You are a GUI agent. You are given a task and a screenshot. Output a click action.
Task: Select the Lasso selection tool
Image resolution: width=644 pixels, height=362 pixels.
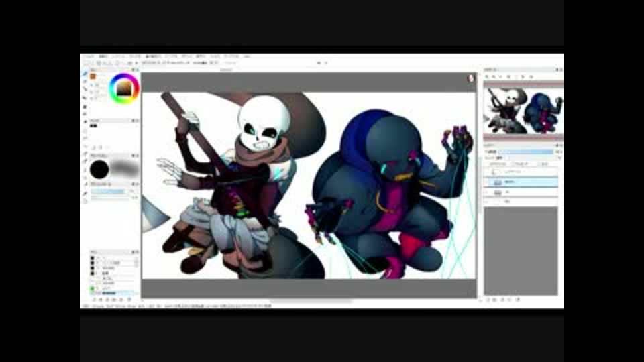tap(85, 138)
